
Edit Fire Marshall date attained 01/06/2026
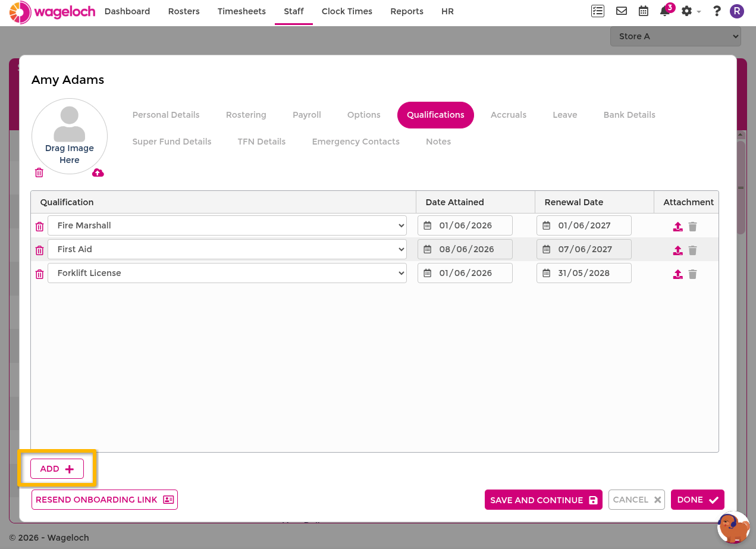coord(465,225)
